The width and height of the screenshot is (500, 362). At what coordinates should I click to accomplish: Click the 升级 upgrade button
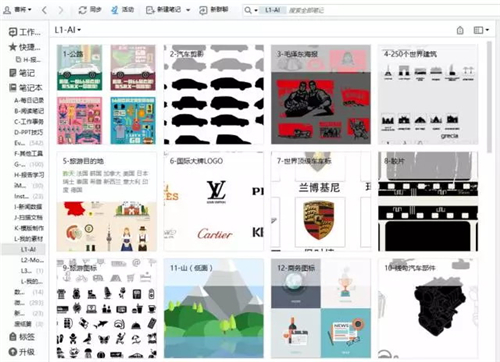[22, 352]
